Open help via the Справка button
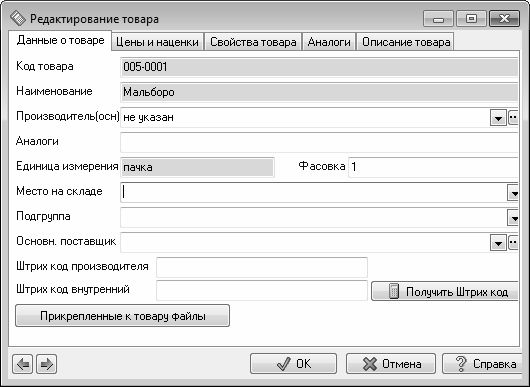Image resolution: width=530 pixels, height=387 pixels. [483, 364]
